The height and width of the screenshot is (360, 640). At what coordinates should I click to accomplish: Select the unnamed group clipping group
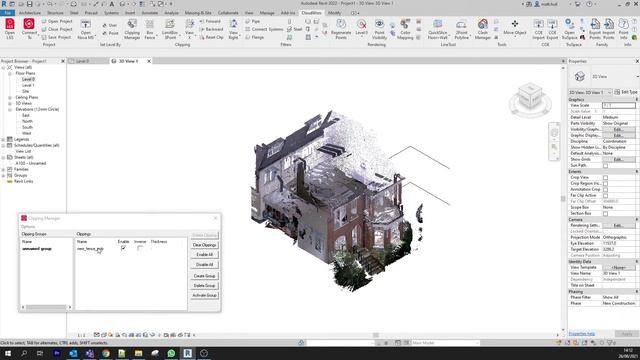(37, 249)
